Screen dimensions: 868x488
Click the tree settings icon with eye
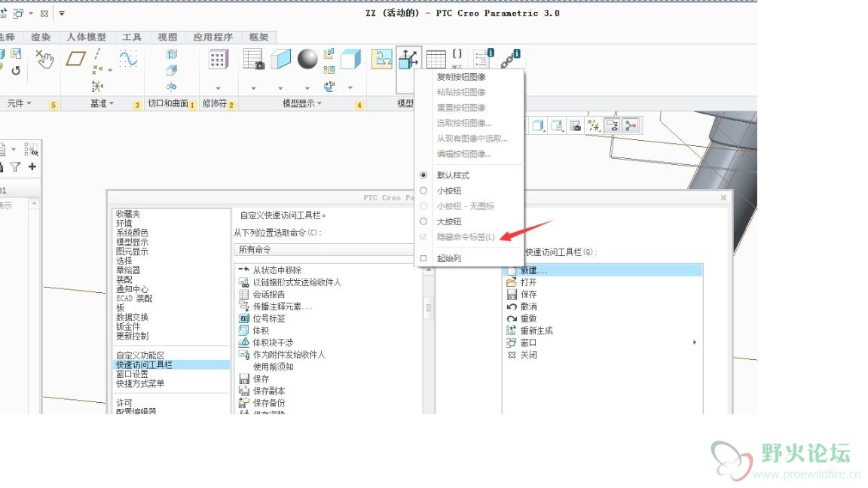click(31, 149)
